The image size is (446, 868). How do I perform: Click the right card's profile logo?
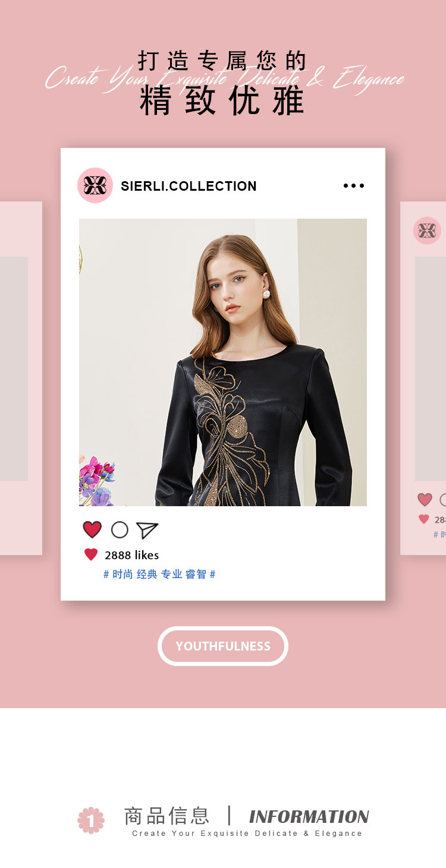click(x=427, y=231)
